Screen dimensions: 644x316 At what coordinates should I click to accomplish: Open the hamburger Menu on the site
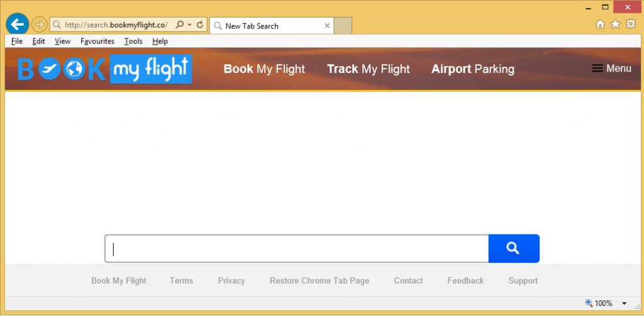click(x=611, y=68)
